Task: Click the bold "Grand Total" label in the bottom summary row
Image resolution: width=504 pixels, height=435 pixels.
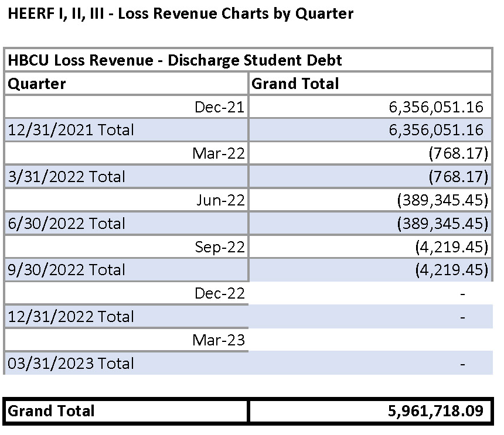Action: [51, 411]
